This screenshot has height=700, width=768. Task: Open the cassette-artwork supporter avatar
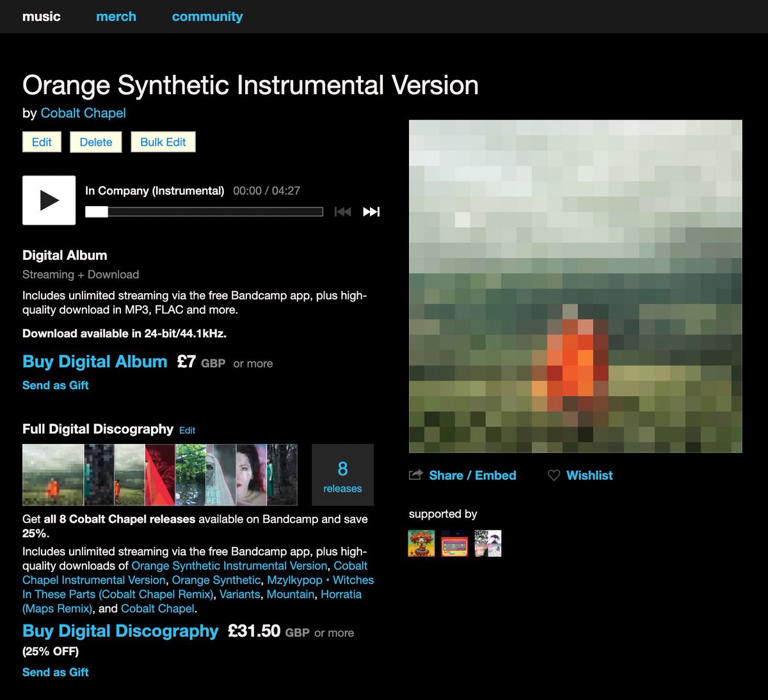click(x=454, y=543)
